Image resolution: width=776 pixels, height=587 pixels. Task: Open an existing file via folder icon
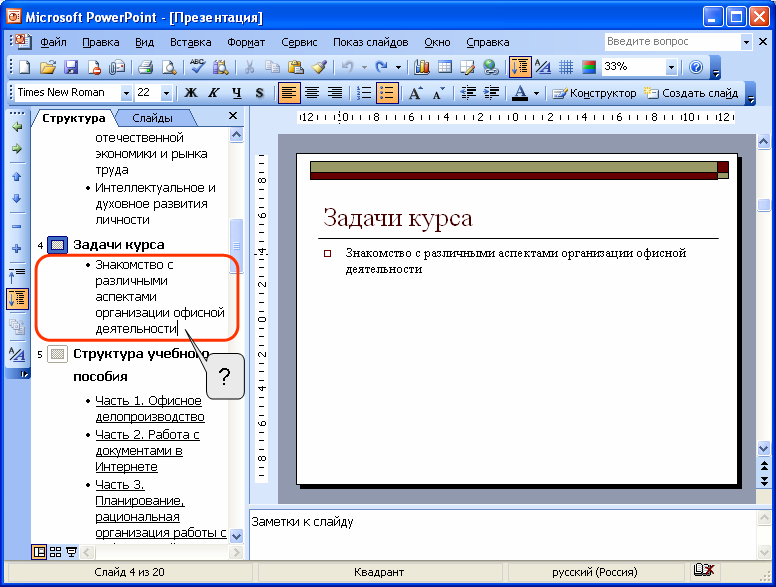48,67
